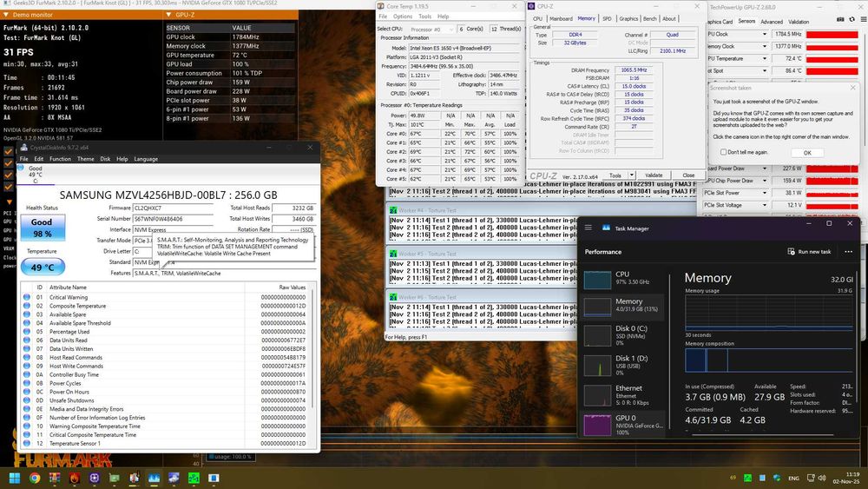Select Memory graph in Task Manager sidebar
This screenshot has width=868, height=489.
click(x=597, y=307)
